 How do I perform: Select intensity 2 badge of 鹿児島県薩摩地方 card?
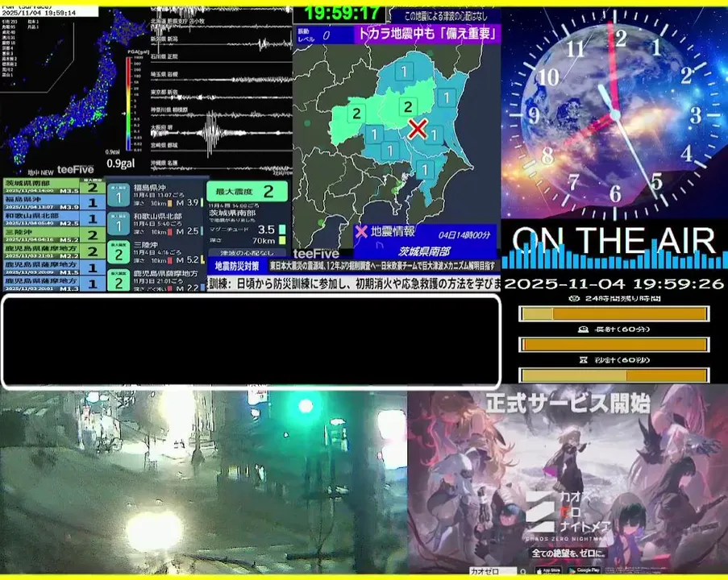(119, 280)
